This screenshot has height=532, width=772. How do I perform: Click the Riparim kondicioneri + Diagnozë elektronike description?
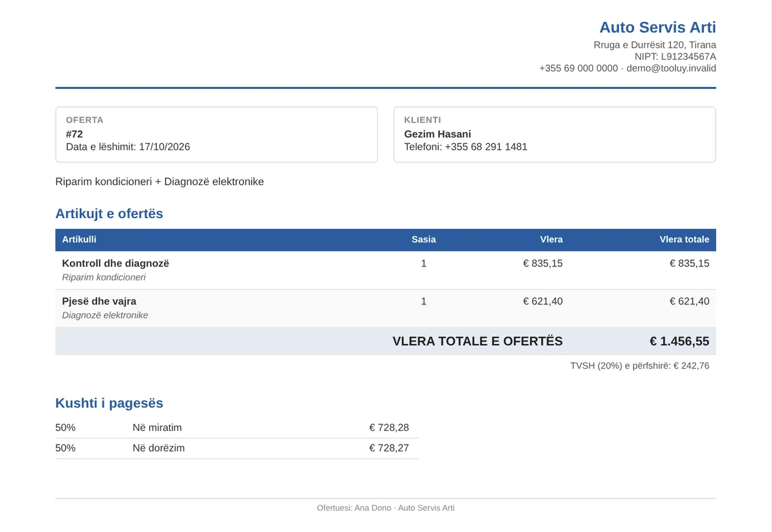(x=160, y=181)
